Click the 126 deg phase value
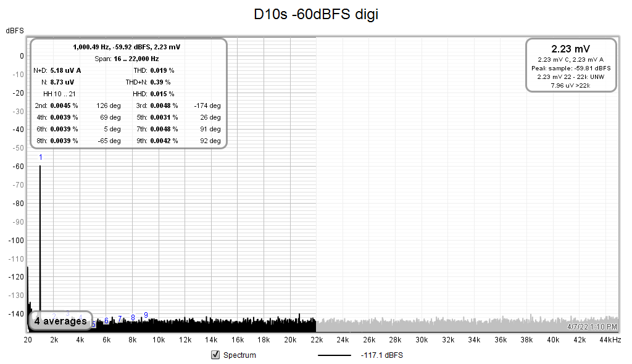632x364 pixels. click(109, 105)
